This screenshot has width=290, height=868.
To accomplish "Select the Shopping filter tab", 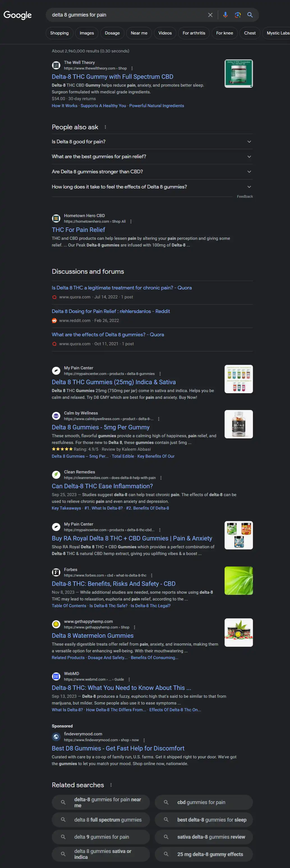I will coord(59,33).
